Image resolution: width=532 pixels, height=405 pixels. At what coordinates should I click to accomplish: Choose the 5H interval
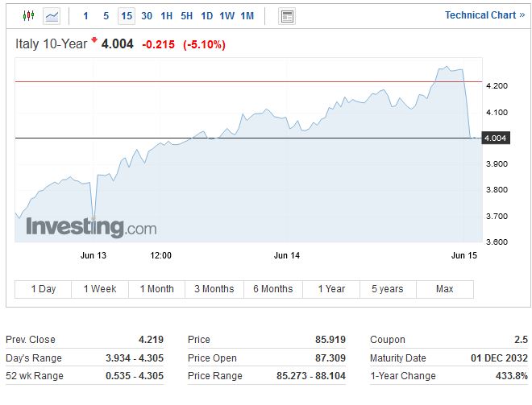(x=187, y=15)
